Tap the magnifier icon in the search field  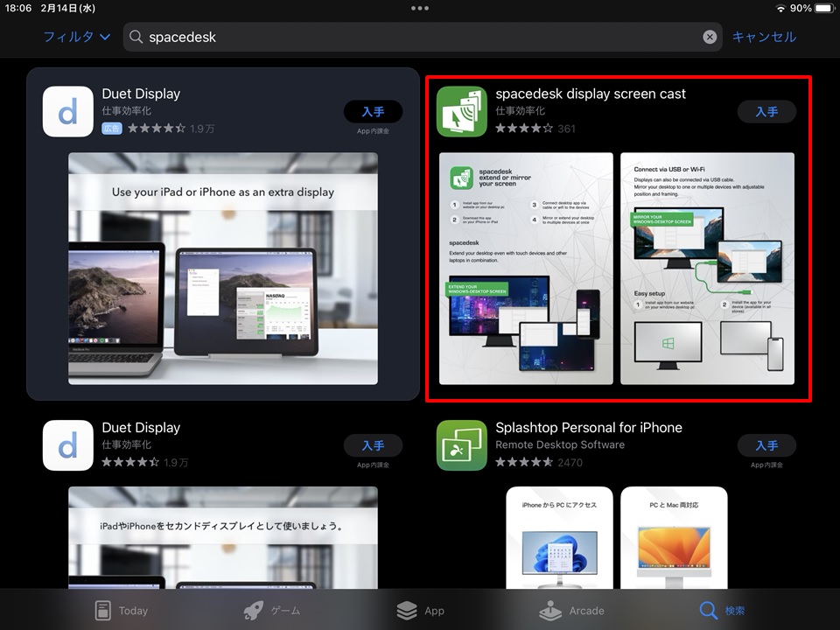136,37
